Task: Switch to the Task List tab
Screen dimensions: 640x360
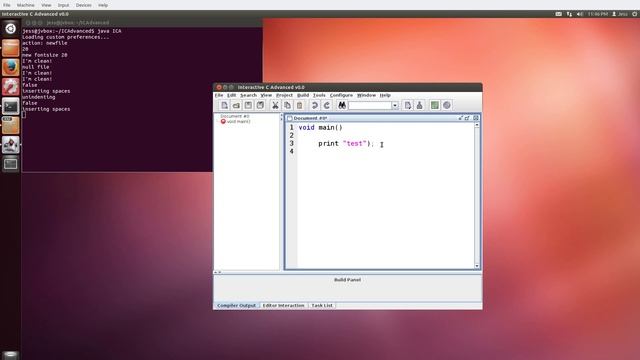Action: 322,305
